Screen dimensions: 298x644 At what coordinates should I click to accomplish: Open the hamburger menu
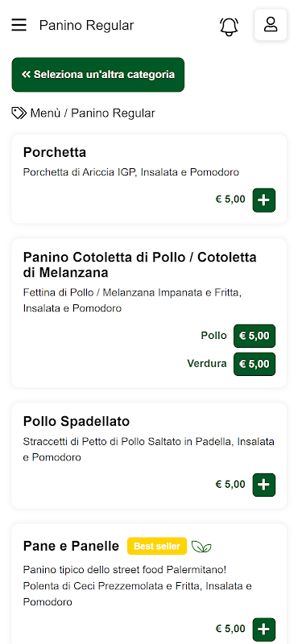click(19, 25)
